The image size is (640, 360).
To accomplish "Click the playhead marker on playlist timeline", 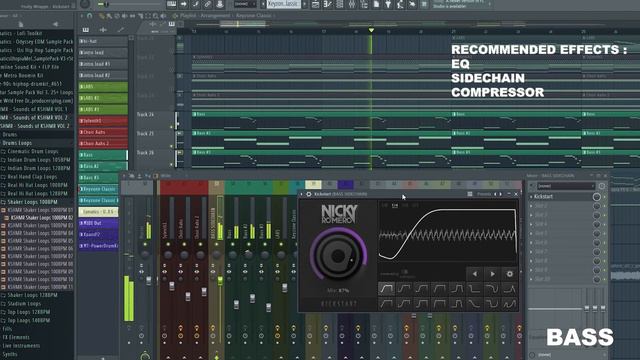I will [x=371, y=30].
